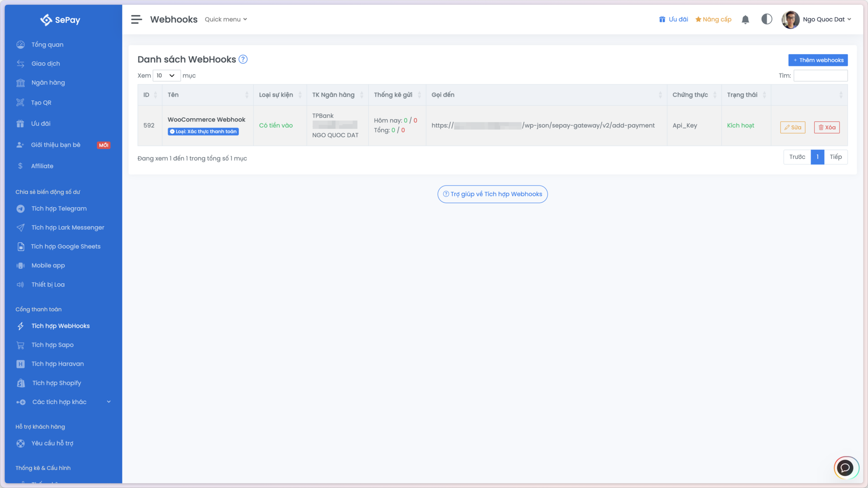Click the Tìm search input field
The image size is (868, 488).
820,75
